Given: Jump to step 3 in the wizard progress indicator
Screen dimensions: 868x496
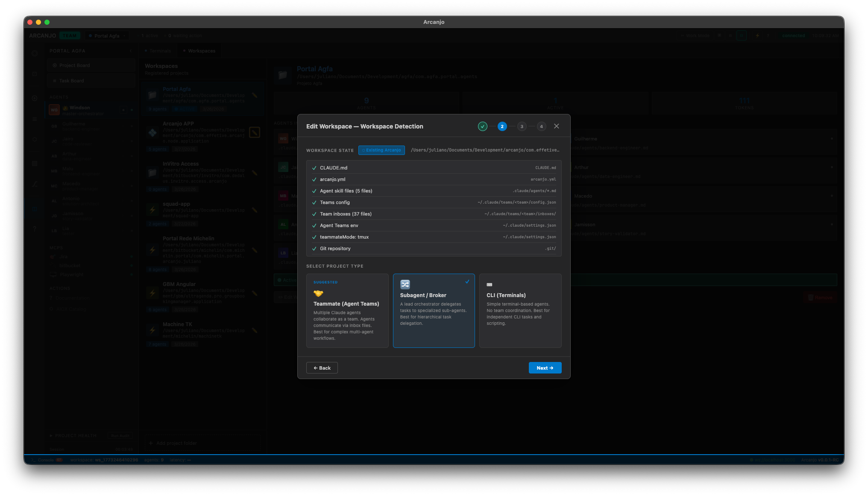Looking at the screenshot, I should 522,126.
